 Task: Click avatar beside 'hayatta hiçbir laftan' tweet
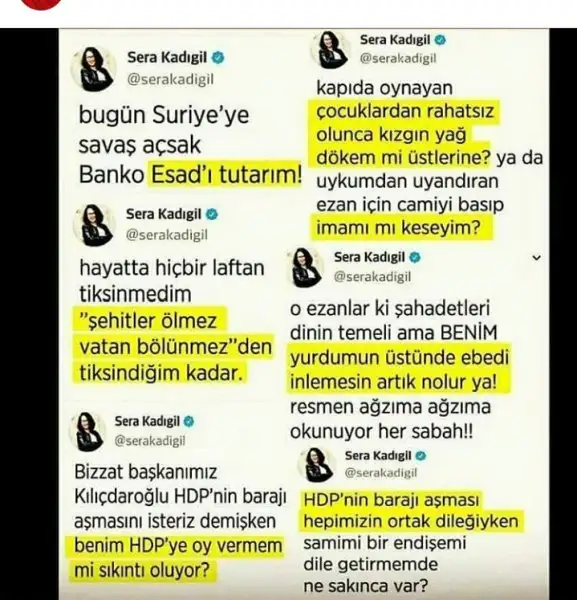click(x=94, y=225)
